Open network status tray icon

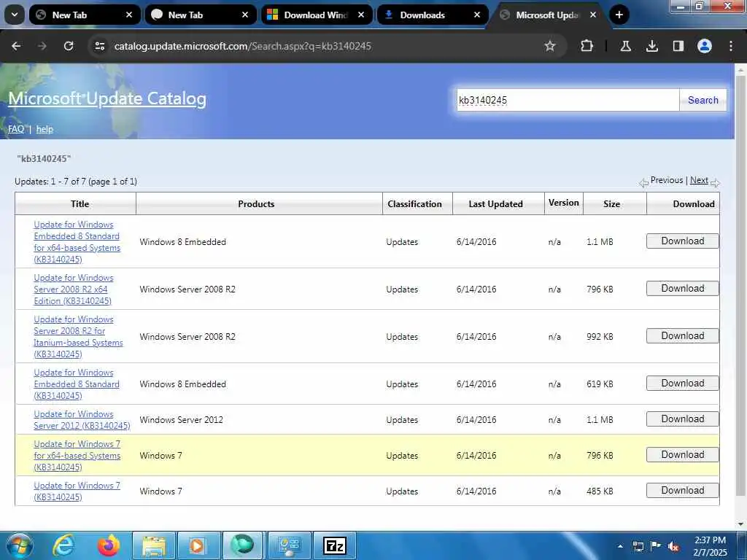[x=638, y=546]
